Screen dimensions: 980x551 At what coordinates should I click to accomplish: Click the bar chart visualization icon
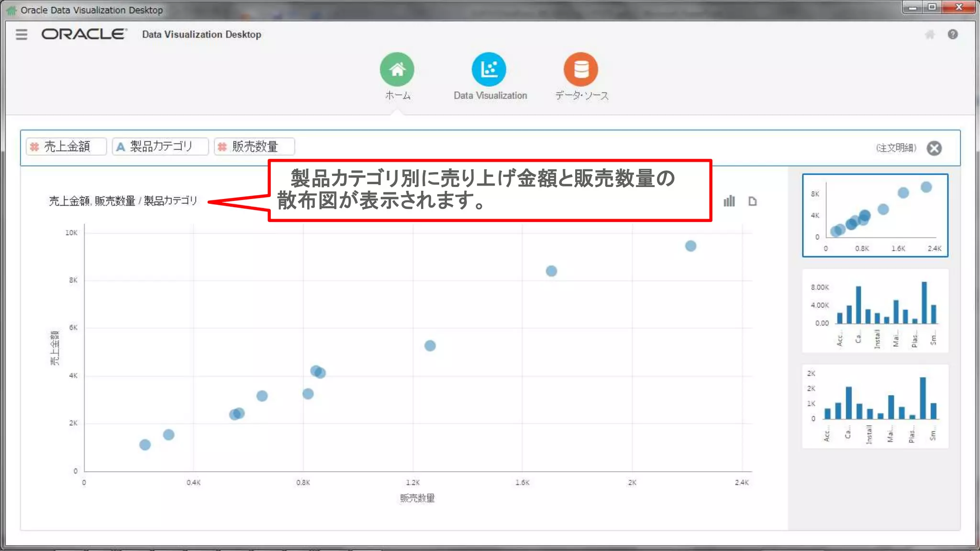point(729,201)
